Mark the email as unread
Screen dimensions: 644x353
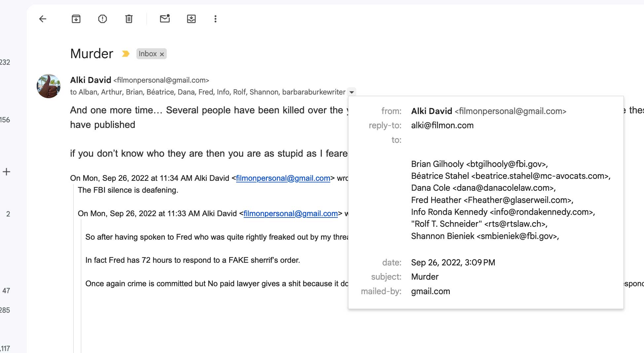(165, 19)
